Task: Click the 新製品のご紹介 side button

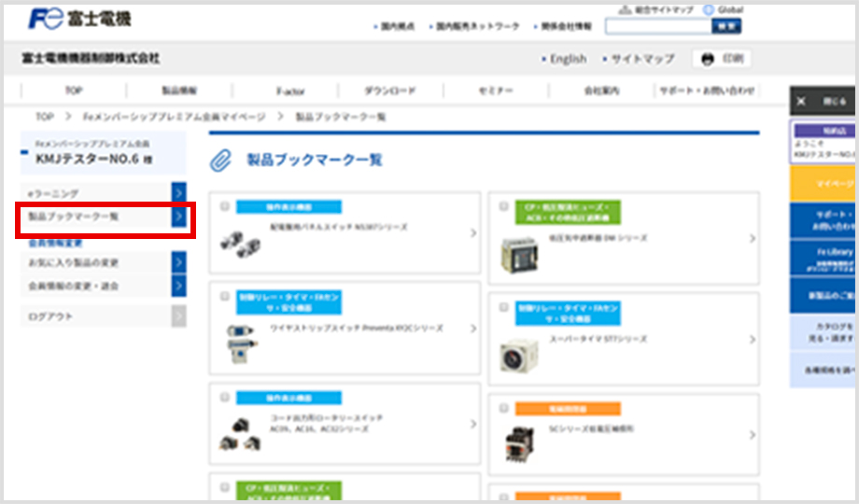Action: pyautogui.click(x=823, y=295)
